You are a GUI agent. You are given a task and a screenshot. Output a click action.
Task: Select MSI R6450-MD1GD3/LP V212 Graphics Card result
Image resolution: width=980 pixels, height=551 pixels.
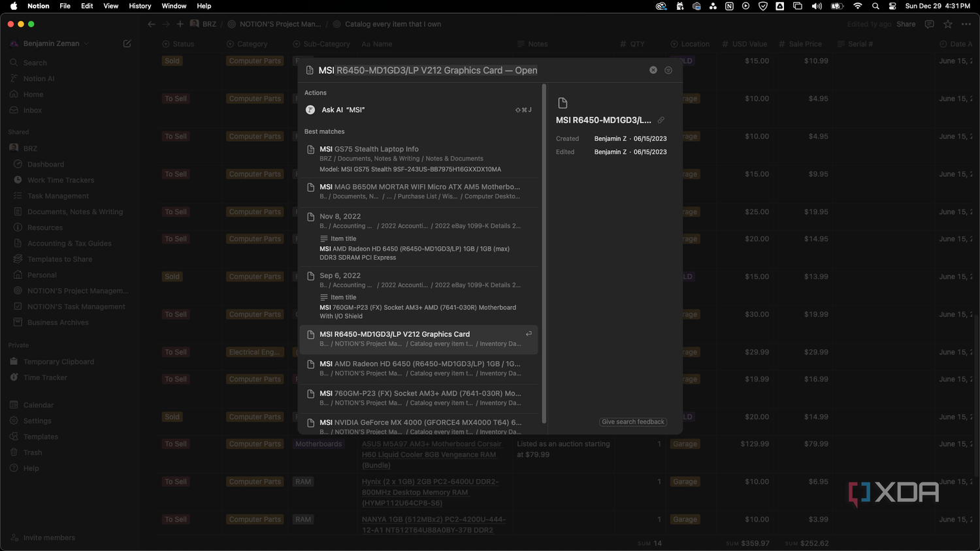pyautogui.click(x=418, y=339)
